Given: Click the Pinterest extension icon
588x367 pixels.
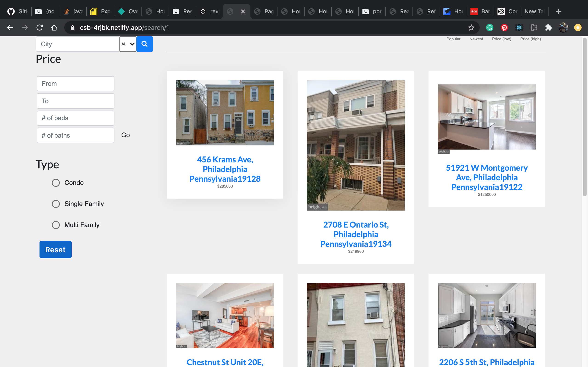Looking at the screenshot, I should [x=504, y=28].
